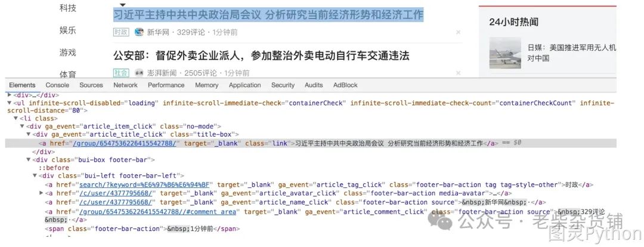Select the 科技 category in the sidebar
The image size is (644, 247).
(68, 8)
